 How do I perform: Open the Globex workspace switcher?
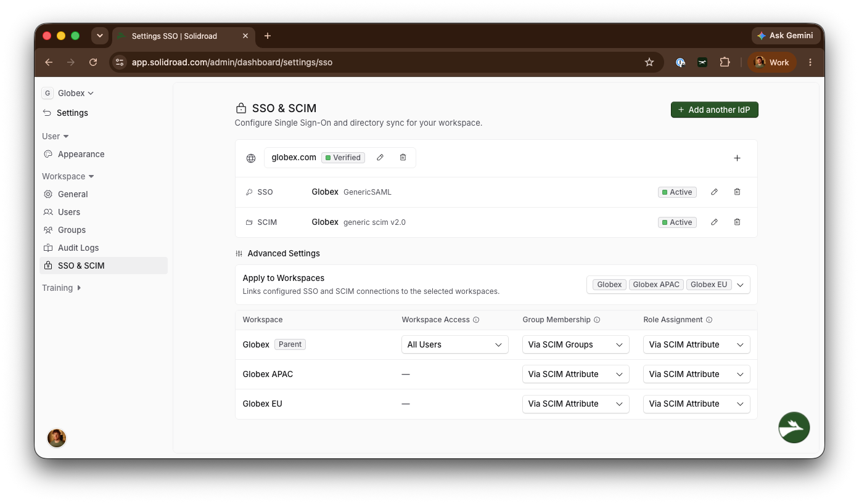pyautogui.click(x=68, y=93)
